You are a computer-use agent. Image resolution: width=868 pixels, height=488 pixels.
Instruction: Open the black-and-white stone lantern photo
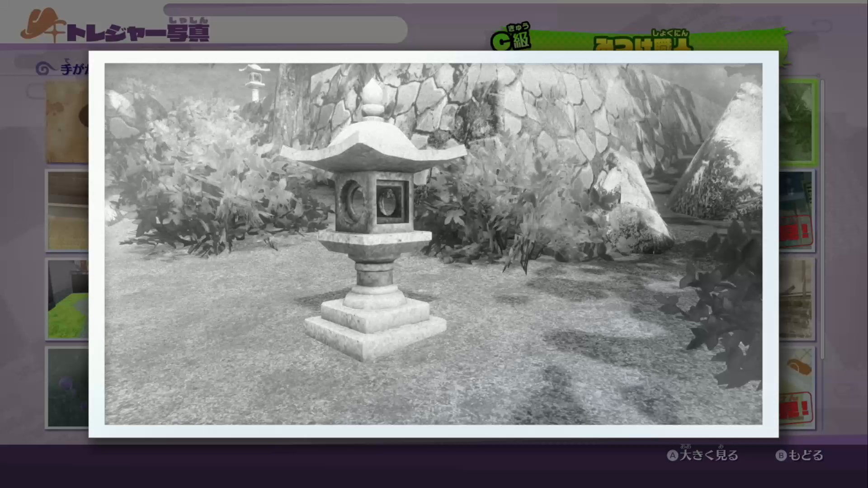coord(433,244)
